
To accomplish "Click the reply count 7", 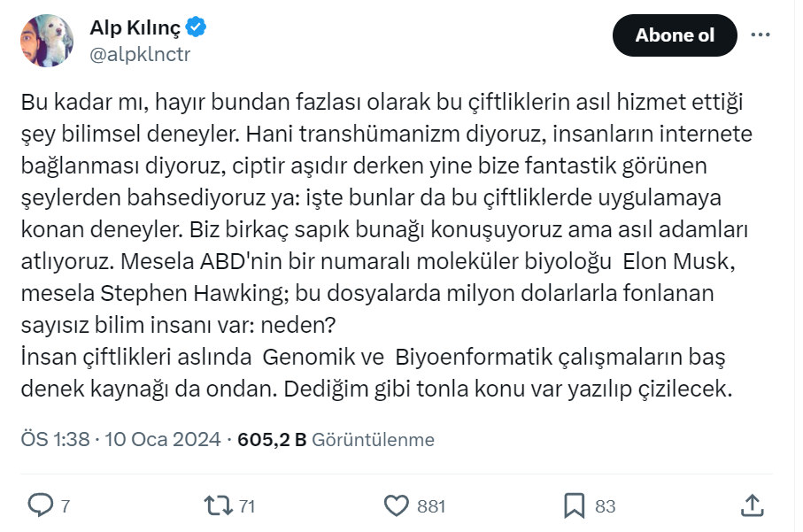I will (65, 506).
